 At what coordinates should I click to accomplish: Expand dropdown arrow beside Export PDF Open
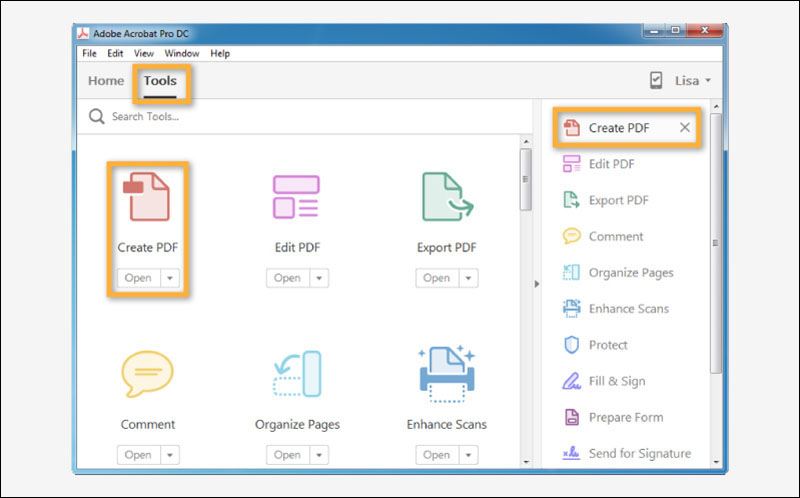[468, 278]
